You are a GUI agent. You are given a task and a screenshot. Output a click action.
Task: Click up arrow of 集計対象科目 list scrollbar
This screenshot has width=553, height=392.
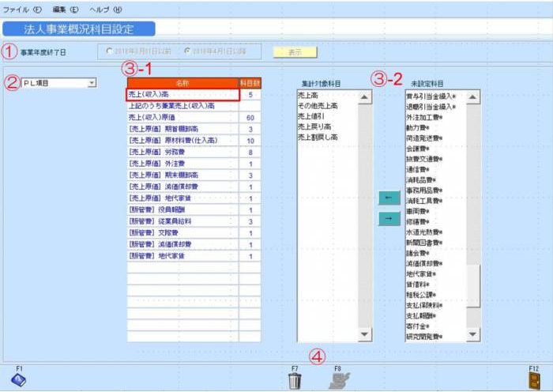pos(365,97)
